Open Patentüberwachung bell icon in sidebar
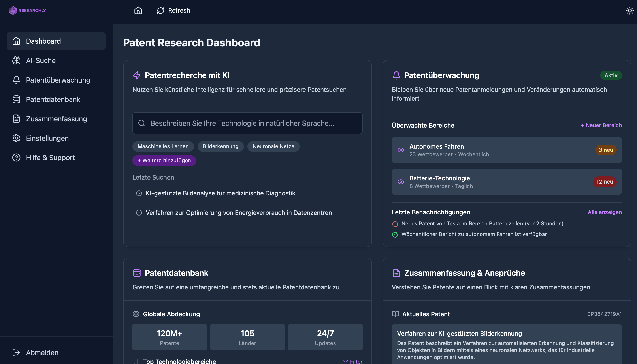Screen dimensions: 637x364 coord(16,80)
